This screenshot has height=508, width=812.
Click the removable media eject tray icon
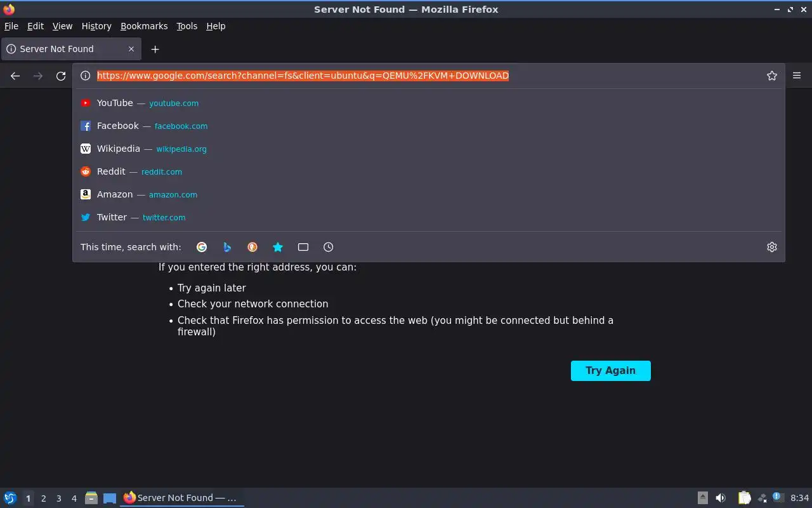(x=703, y=498)
